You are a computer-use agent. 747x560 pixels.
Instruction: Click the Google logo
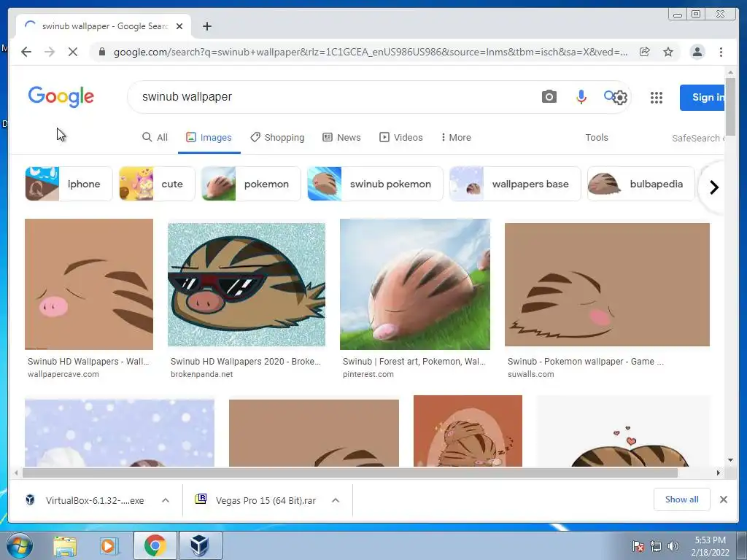[61, 97]
